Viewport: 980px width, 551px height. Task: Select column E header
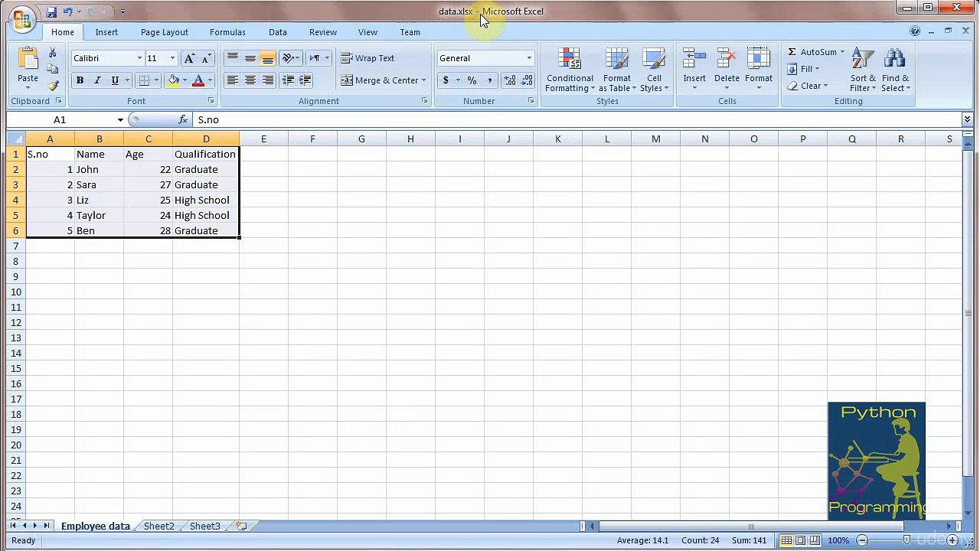pyautogui.click(x=263, y=139)
